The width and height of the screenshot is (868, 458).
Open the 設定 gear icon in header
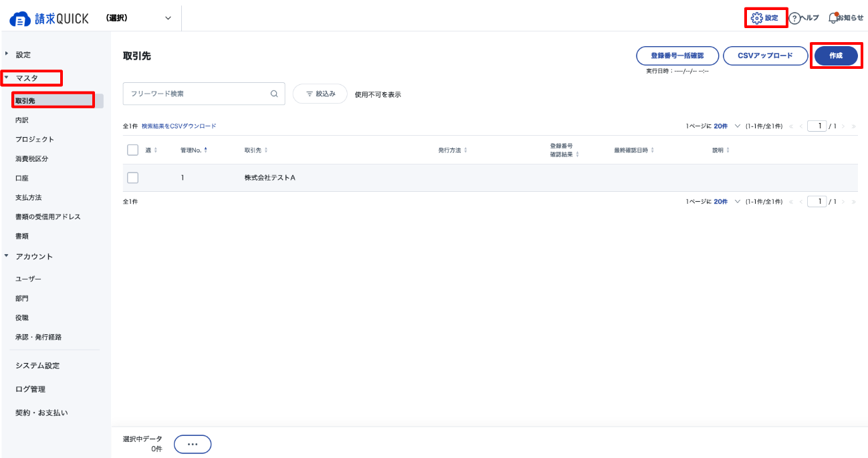pos(757,18)
